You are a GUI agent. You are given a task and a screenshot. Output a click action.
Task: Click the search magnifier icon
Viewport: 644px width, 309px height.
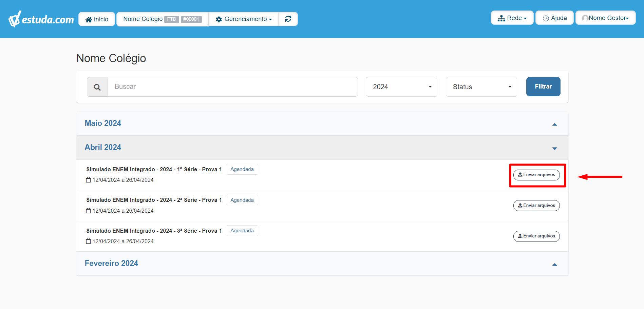pos(97,87)
